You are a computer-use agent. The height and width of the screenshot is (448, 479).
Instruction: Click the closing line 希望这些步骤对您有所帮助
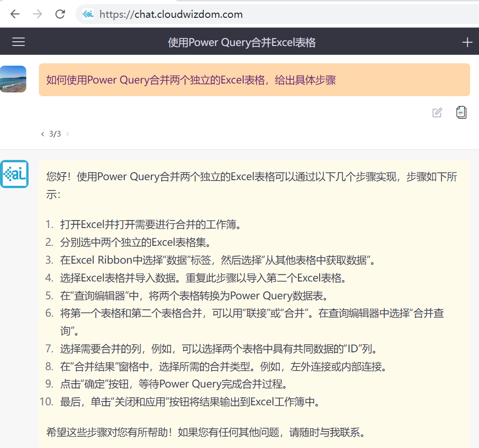(x=206, y=432)
